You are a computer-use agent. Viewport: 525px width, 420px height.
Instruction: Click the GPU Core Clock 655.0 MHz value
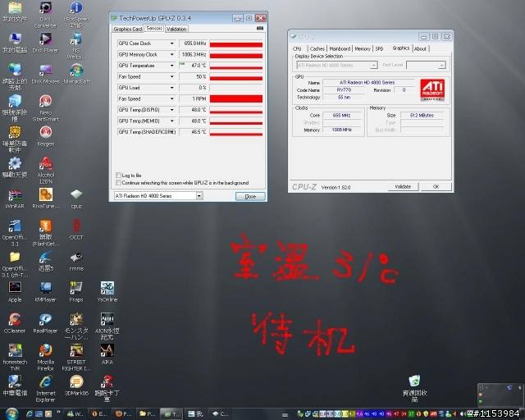193,43
